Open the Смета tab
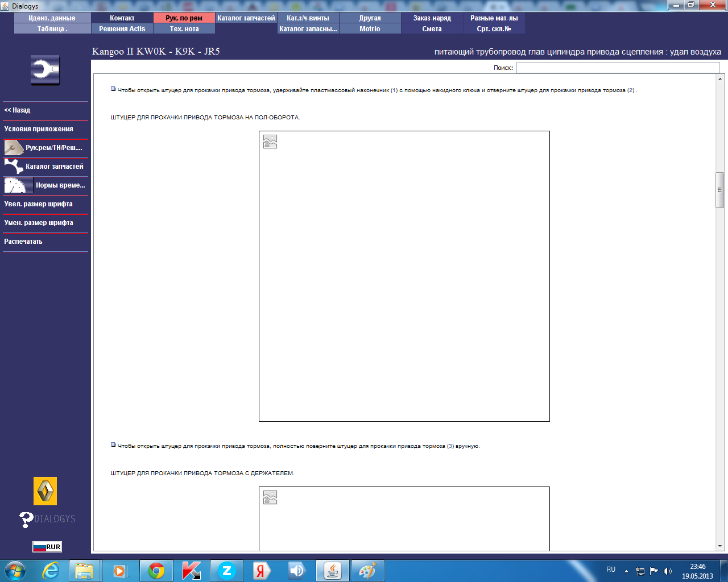This screenshot has width=728, height=582. click(x=432, y=29)
